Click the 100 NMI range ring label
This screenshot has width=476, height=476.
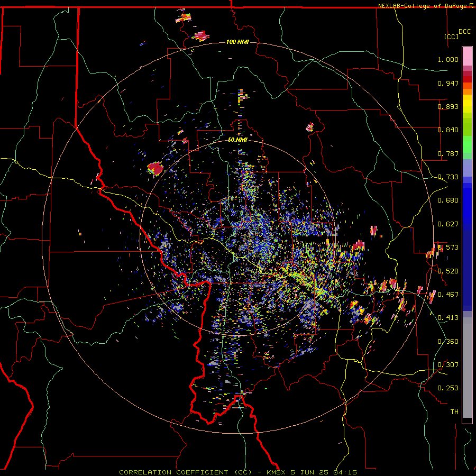pos(237,42)
